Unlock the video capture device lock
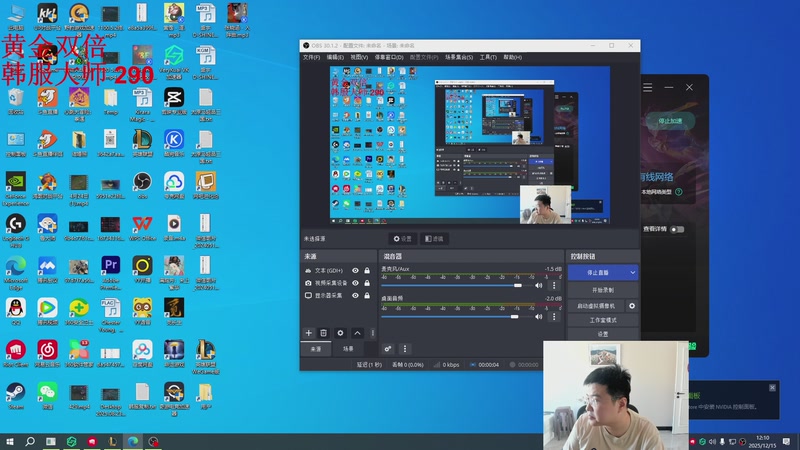Image resolution: width=800 pixels, height=450 pixels. point(367,283)
